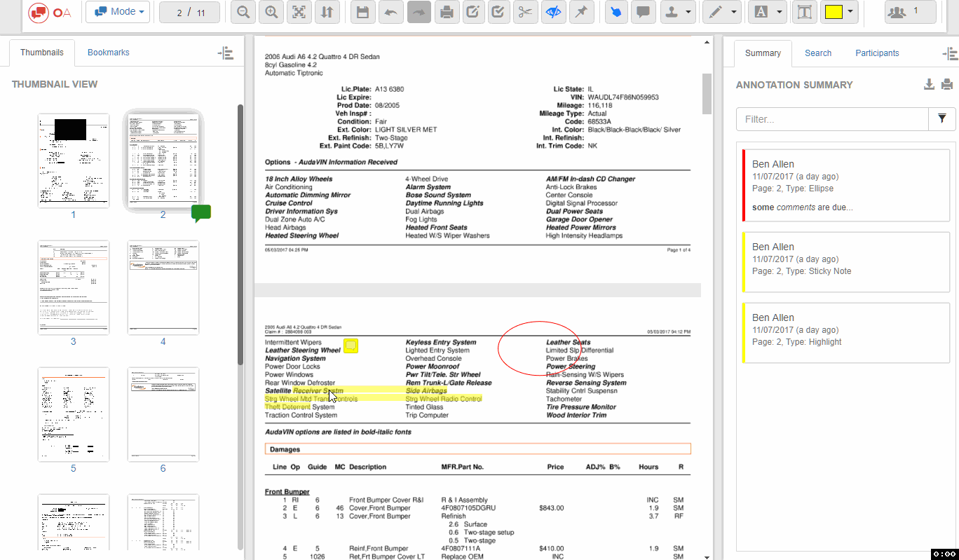Open page 2 thumbnail
Screen dimensions: 959x560
pos(163,161)
